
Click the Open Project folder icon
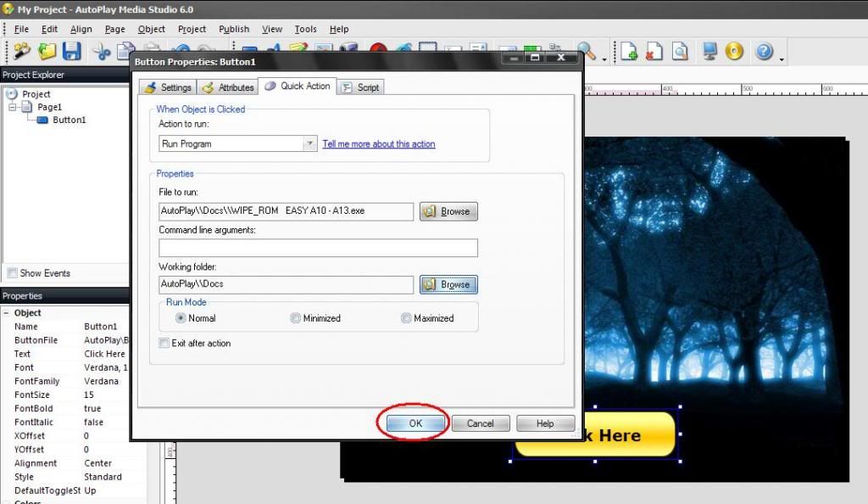pos(47,52)
